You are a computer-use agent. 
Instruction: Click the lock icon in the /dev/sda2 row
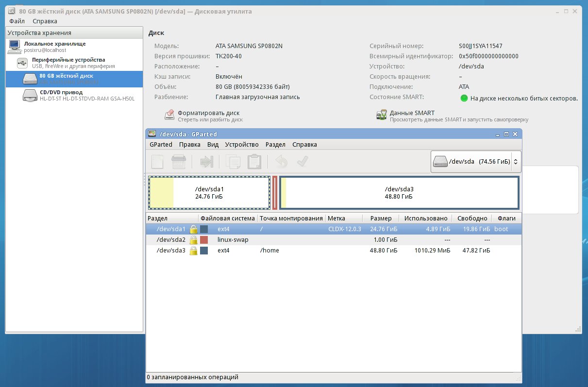(193, 240)
